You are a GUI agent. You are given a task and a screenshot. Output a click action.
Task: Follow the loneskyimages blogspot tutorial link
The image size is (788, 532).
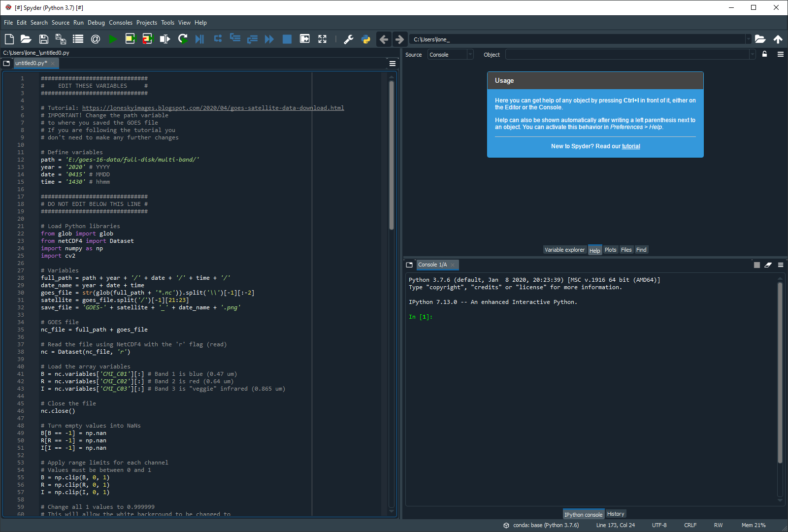(213, 107)
